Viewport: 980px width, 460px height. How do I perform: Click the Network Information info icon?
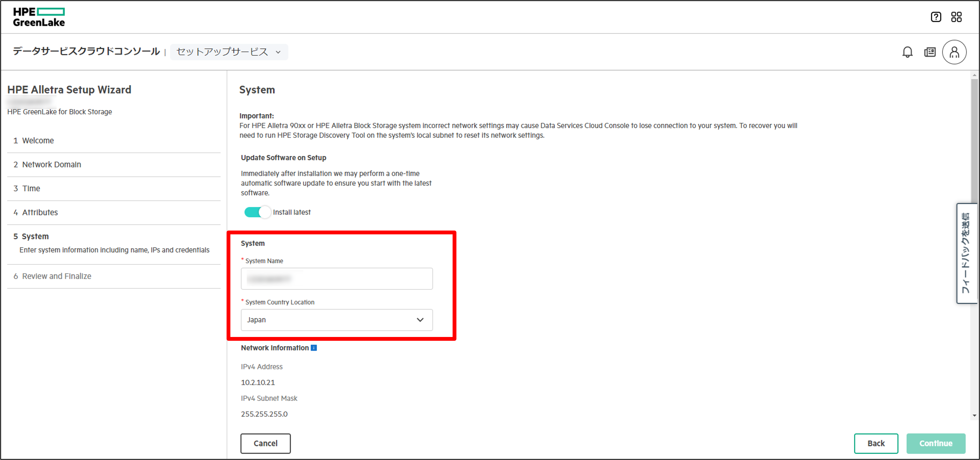[314, 348]
